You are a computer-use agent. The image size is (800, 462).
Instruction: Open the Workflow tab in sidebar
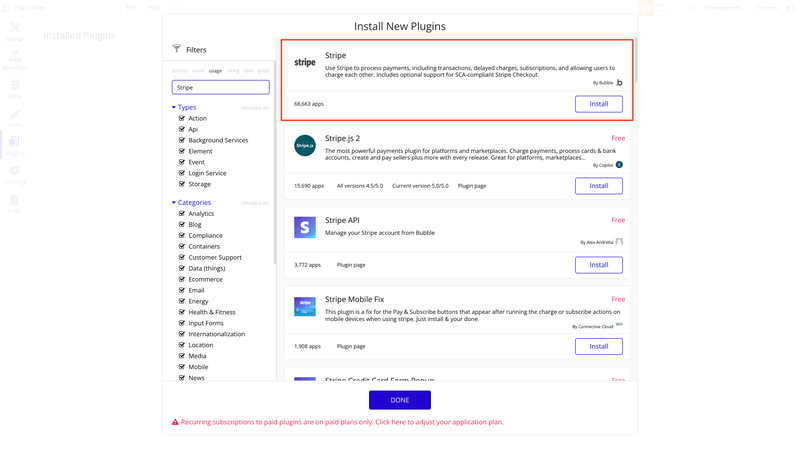[15, 60]
